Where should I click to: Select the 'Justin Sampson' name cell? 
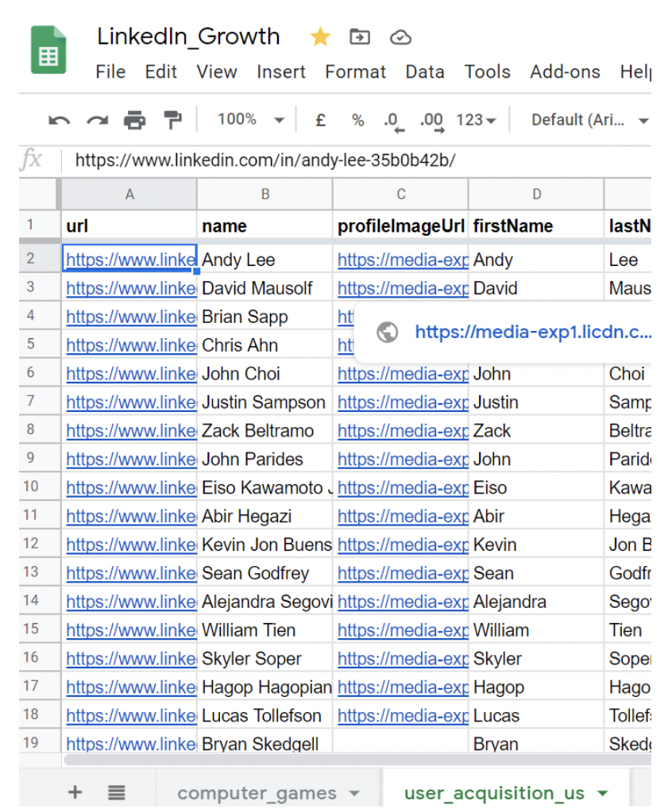[264, 402]
